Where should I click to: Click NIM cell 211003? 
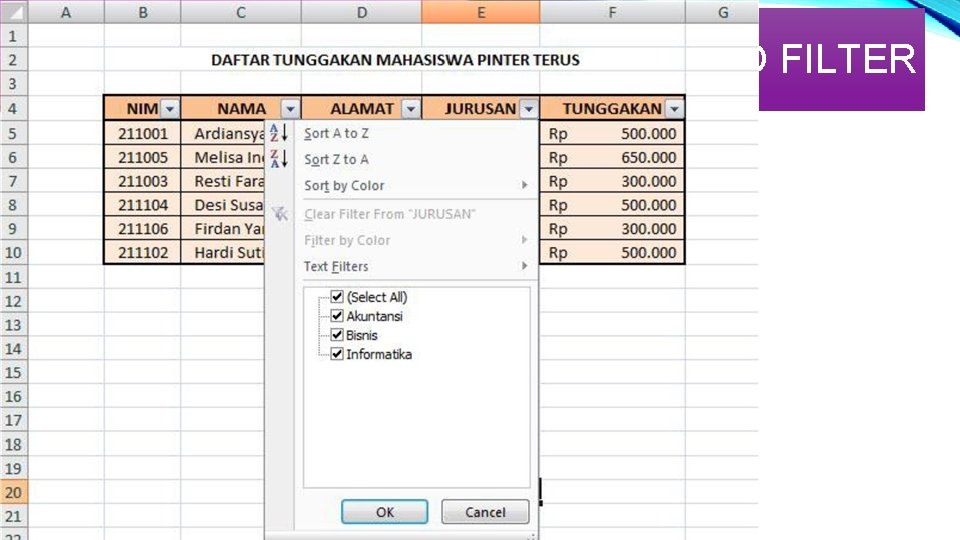[x=143, y=181]
